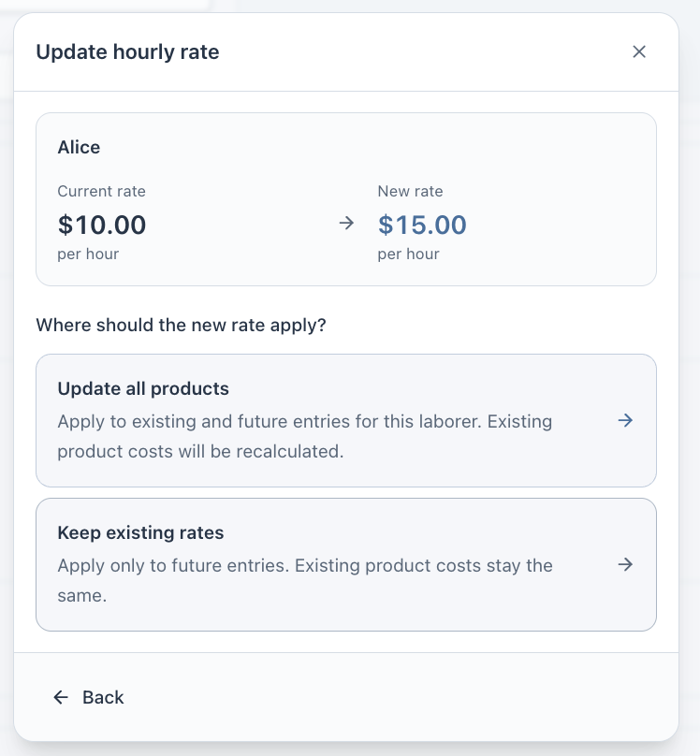
Task: Click the arrow between current and new rate
Action: pyautogui.click(x=346, y=224)
